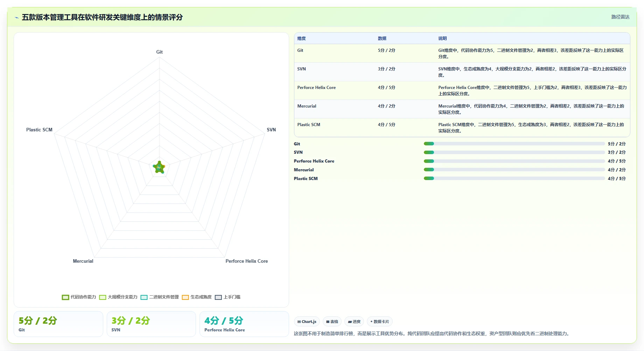Click the Mercurial progress bar

click(x=514, y=170)
